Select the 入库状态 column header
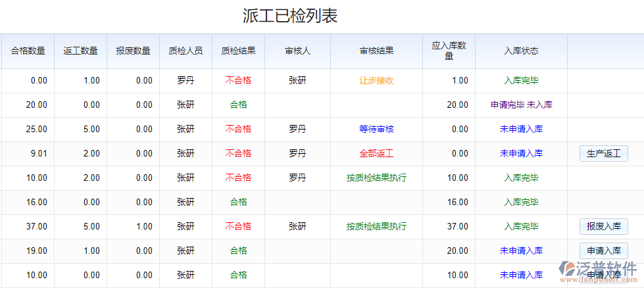The image size is (644, 290). pos(521,51)
